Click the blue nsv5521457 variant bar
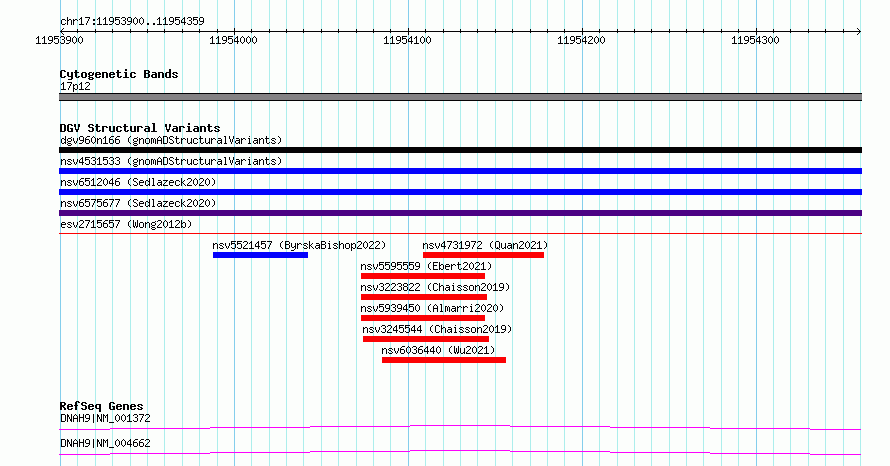Viewport: 890px width, 466px height. pos(261,255)
